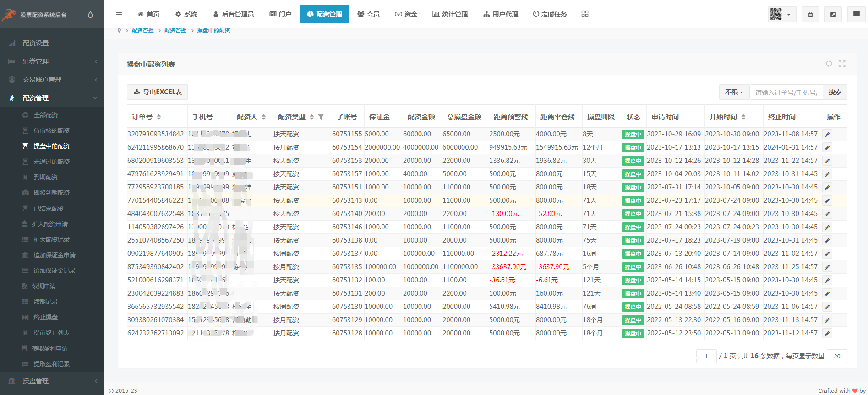Click the refresh icon in list panel
The height and width of the screenshot is (395, 868).
[829, 64]
